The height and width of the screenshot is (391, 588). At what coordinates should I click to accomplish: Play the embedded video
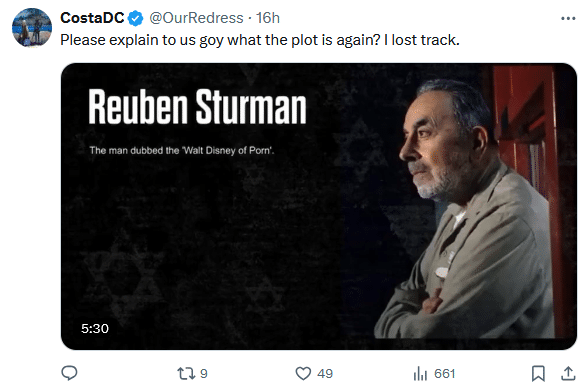click(319, 207)
